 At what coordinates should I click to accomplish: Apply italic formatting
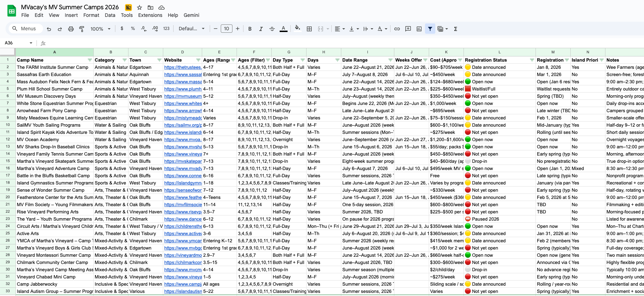tap(261, 29)
